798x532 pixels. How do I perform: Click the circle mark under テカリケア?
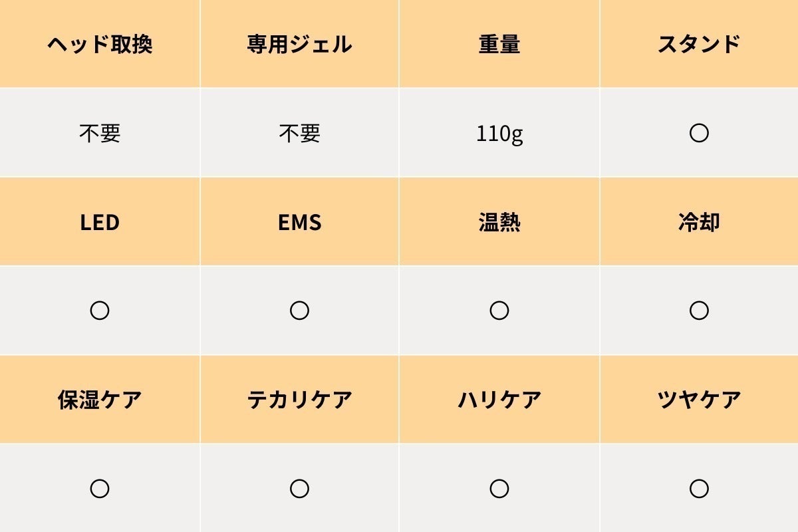click(x=299, y=489)
